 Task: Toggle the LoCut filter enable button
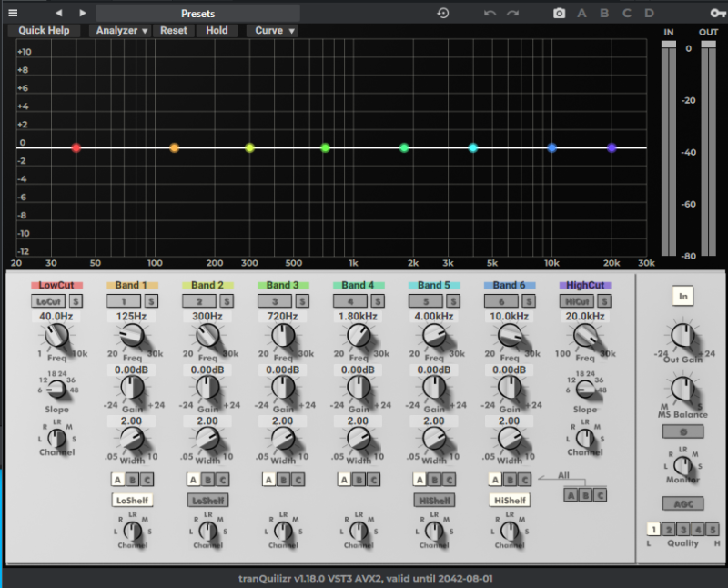click(x=48, y=300)
